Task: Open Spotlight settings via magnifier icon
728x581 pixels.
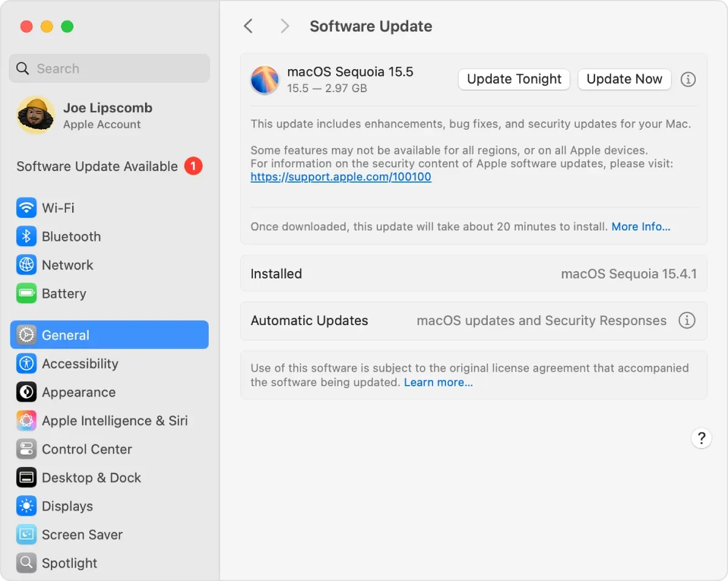Action: pos(26,563)
